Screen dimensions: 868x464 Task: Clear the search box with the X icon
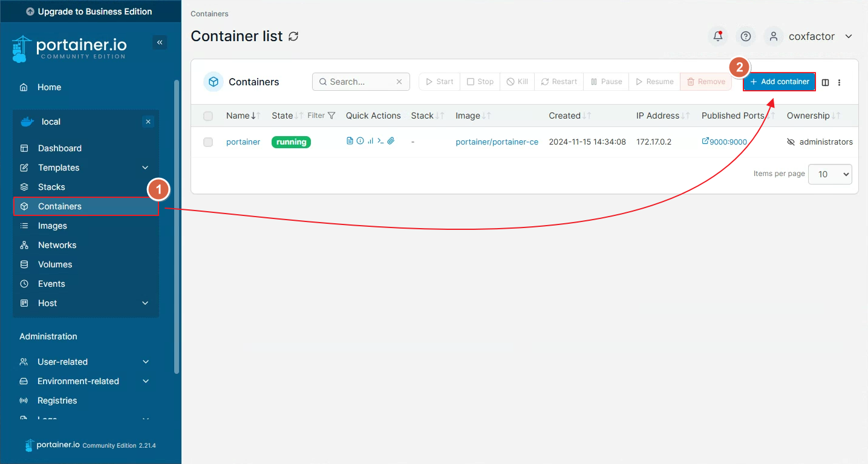(399, 82)
